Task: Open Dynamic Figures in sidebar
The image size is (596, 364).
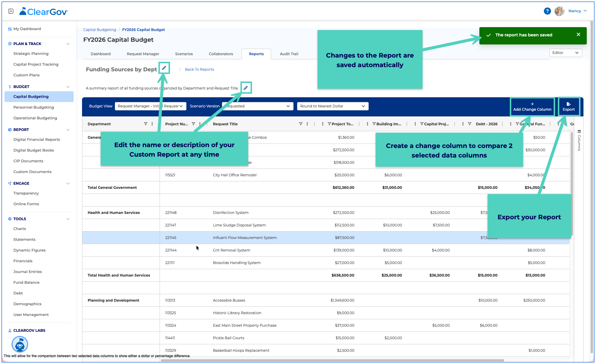Action: pos(29,250)
